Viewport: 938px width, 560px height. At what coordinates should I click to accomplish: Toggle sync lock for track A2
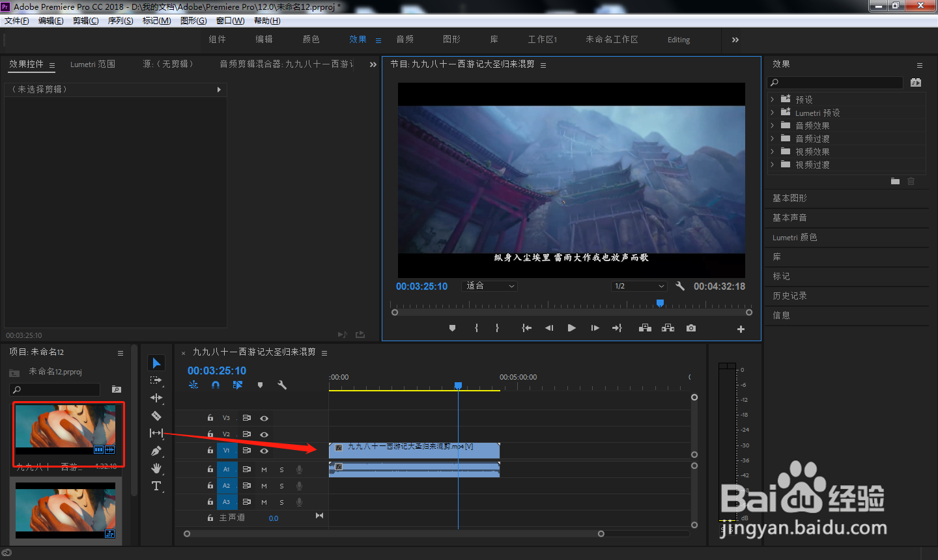point(247,486)
